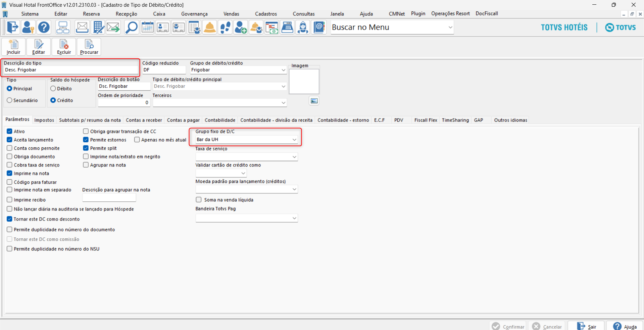Click the single guest ID card icon

(163, 27)
